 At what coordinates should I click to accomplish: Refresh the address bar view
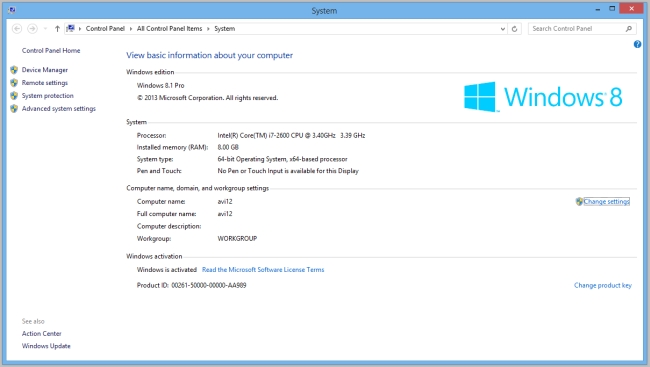click(514, 29)
